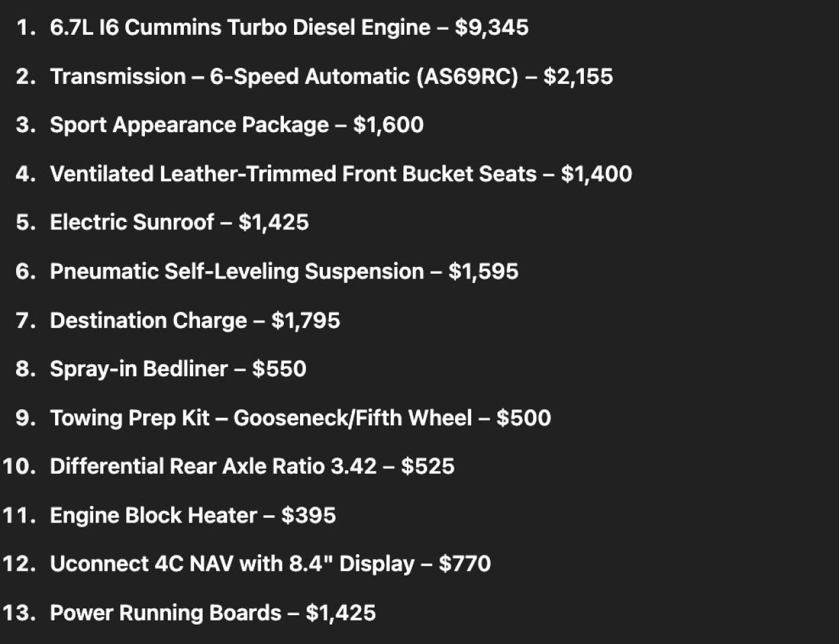839x644 pixels.
Task: Click the Power Running Boards entry
Action: point(213,613)
